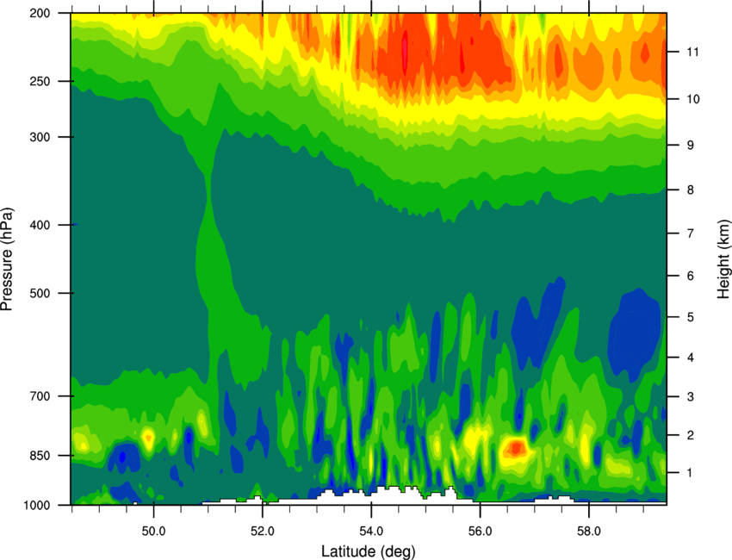Click the 1 km height label
732x560 pixels.
tap(691, 473)
